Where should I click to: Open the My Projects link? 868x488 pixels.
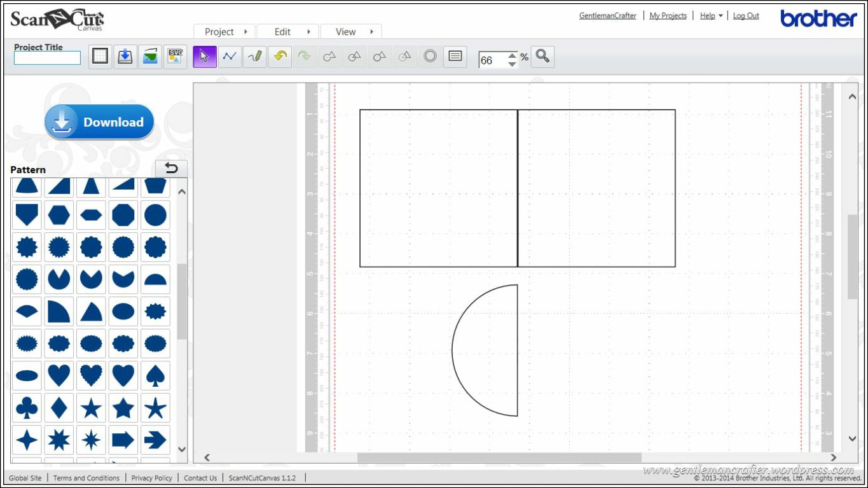tap(668, 16)
